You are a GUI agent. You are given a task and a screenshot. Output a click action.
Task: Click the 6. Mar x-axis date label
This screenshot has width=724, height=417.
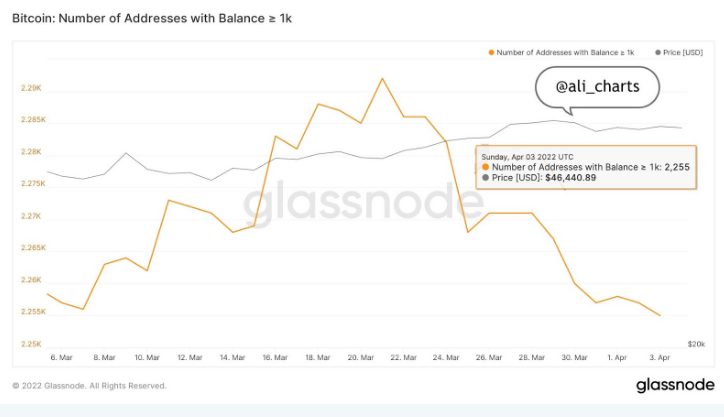click(61, 357)
